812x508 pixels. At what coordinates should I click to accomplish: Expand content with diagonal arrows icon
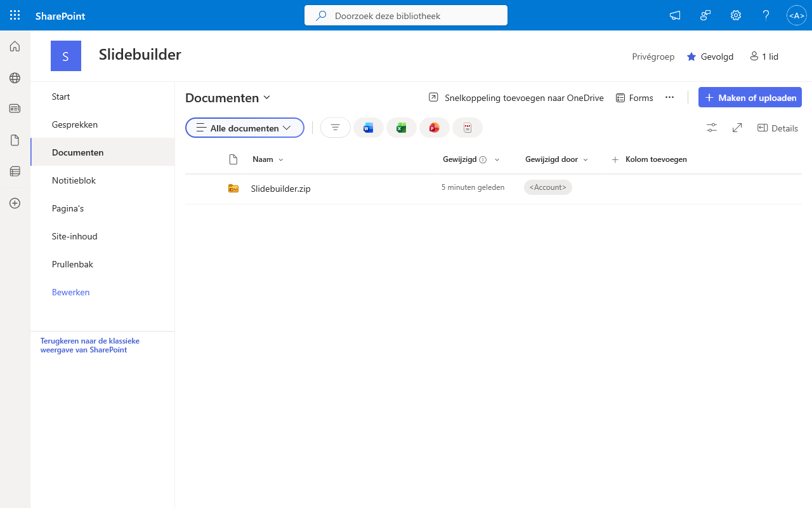coord(737,128)
